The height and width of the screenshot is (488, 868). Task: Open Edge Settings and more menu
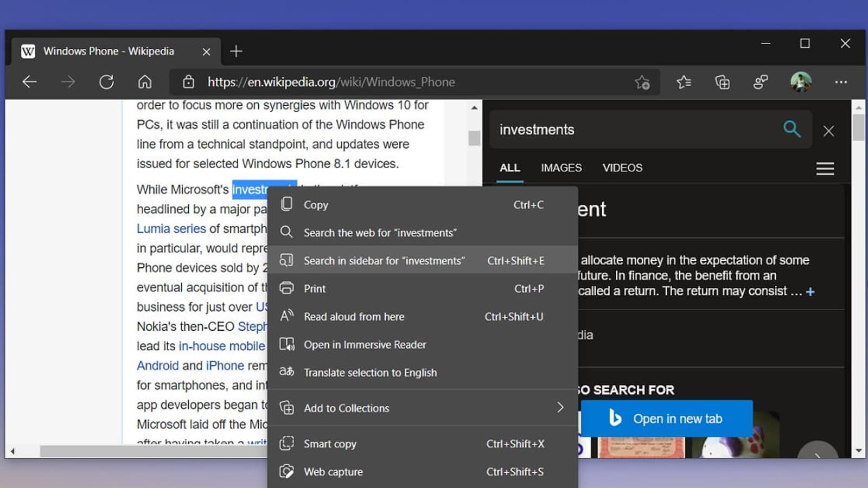tap(841, 82)
